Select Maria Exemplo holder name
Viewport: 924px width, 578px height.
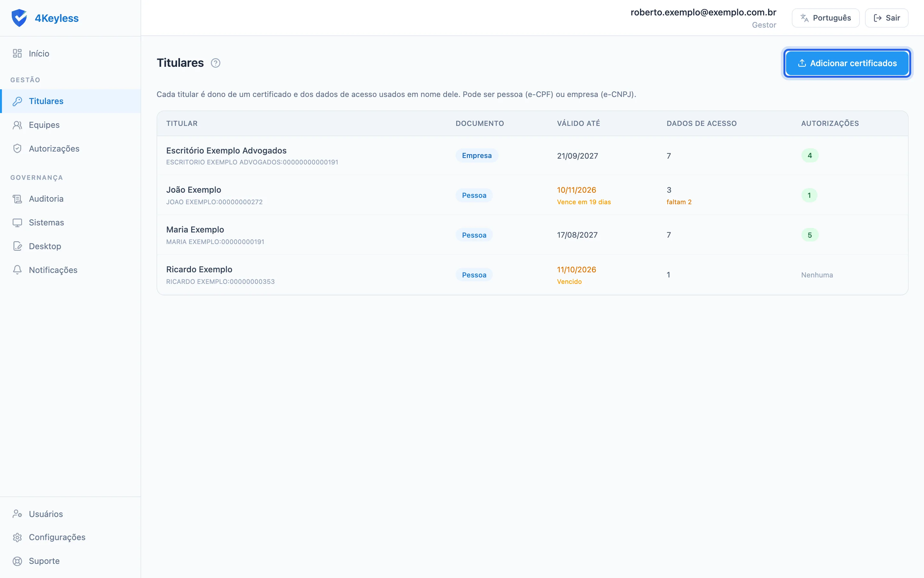coord(195,230)
